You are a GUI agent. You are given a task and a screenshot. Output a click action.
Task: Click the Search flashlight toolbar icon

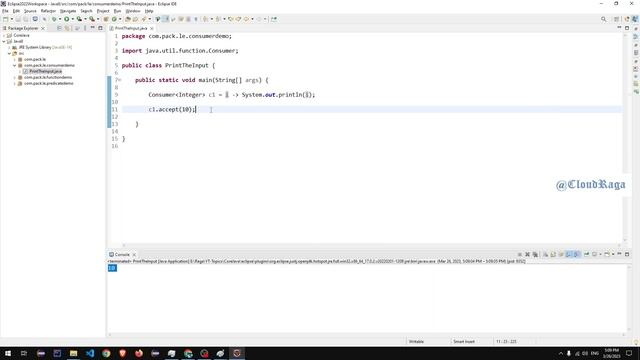click(144, 19)
